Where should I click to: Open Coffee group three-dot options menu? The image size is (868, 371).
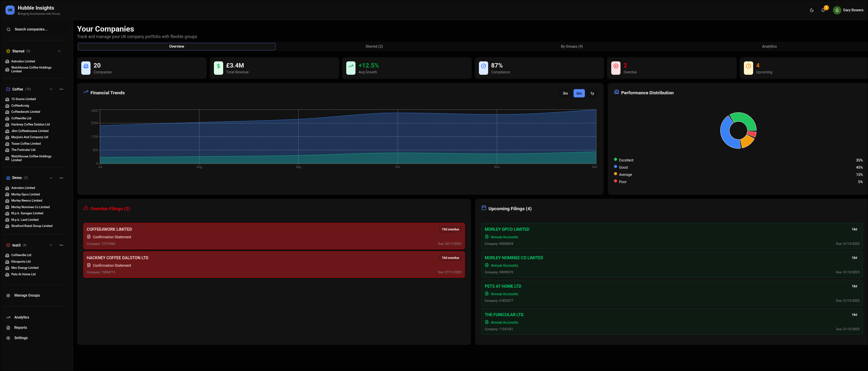pos(61,89)
